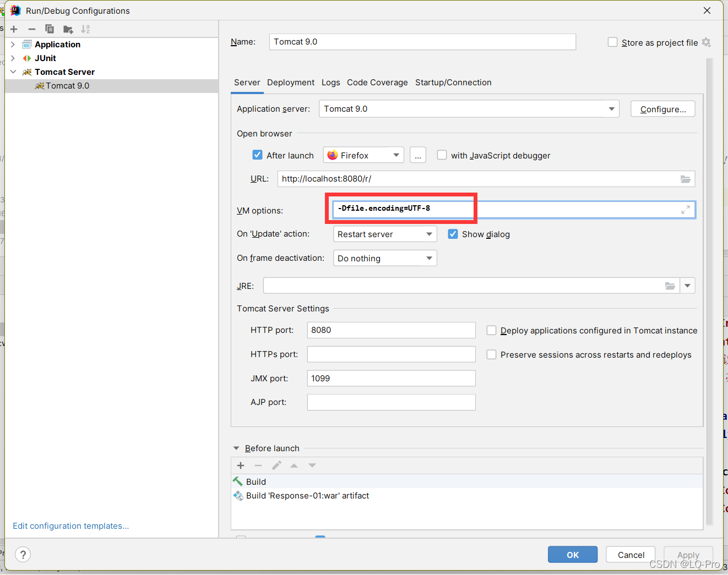Screen dimensions: 728x575
Task: Toggle Store as project file checkbox
Action: click(x=612, y=42)
